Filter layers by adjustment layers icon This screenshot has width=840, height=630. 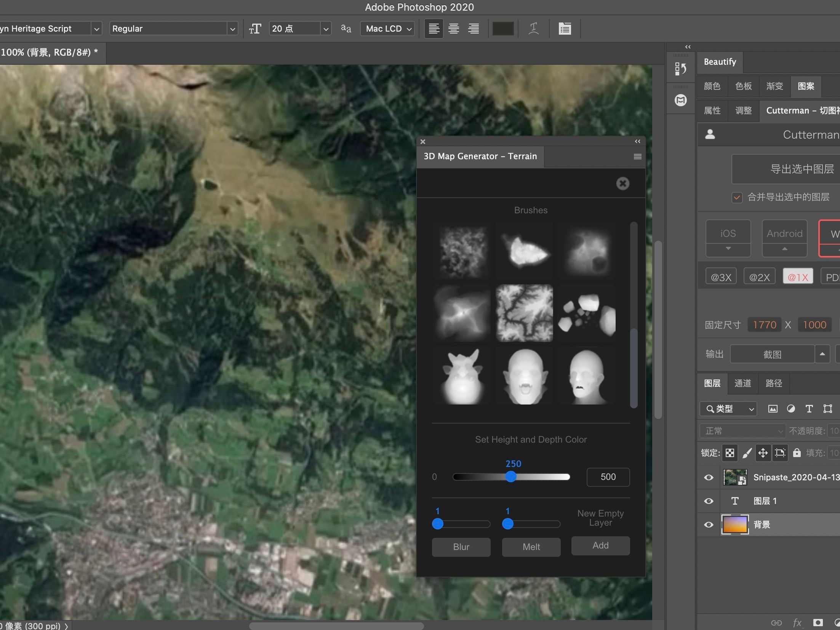[791, 409]
